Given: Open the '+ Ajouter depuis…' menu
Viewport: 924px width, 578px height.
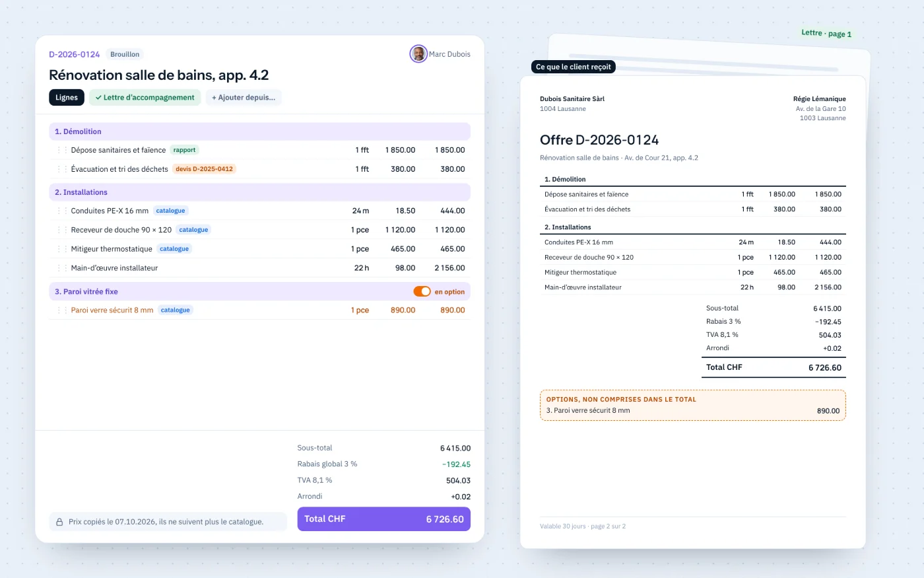Looking at the screenshot, I should point(244,97).
